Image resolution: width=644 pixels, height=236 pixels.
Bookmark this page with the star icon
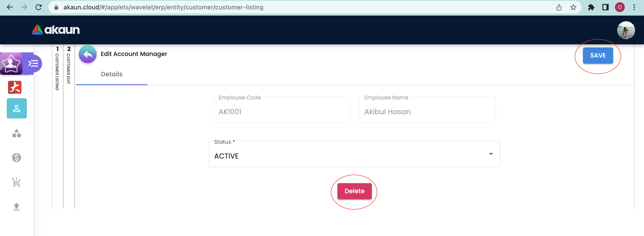click(x=573, y=7)
